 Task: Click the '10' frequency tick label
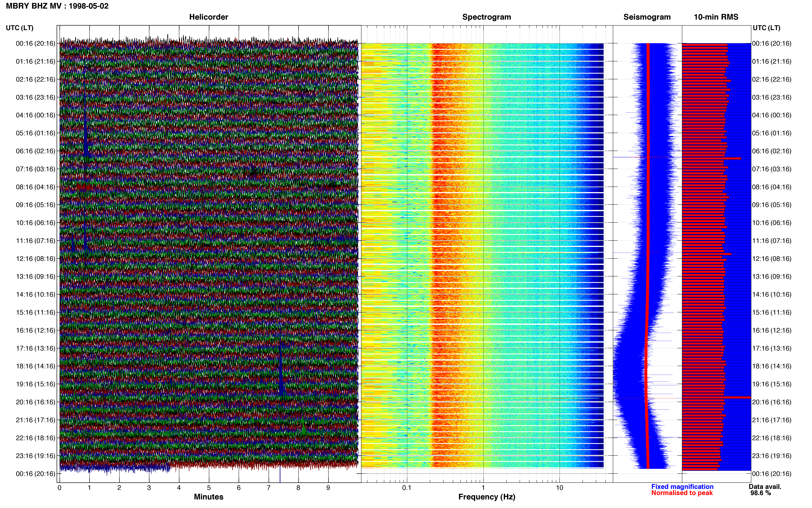[559, 487]
